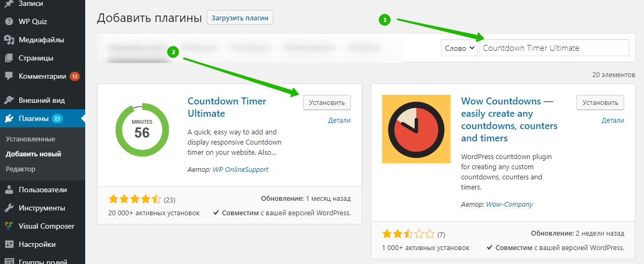Click the Комментарии speech bubble icon
Image resolution: width=644 pixels, height=264 pixels.
tap(9, 76)
